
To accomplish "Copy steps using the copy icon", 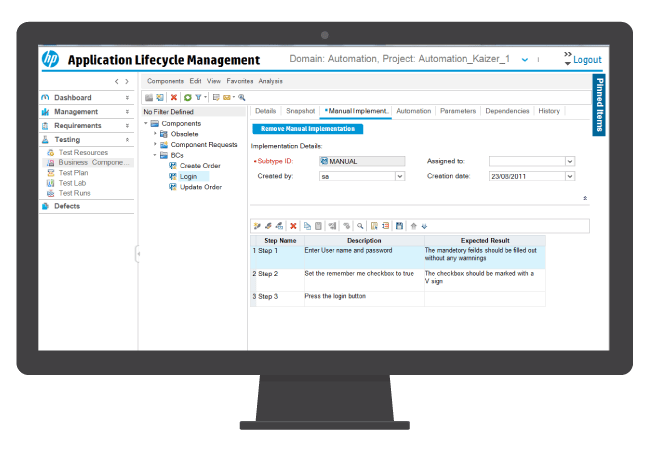I will 307,226.
